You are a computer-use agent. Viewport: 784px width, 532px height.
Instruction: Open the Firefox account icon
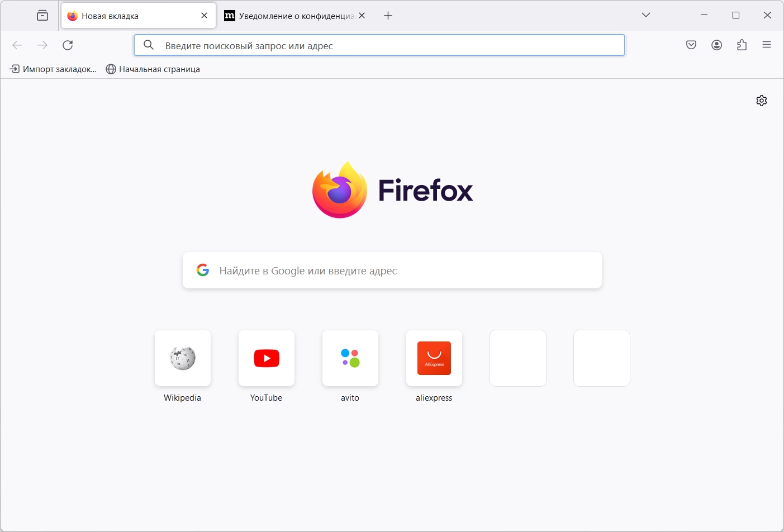coord(716,45)
